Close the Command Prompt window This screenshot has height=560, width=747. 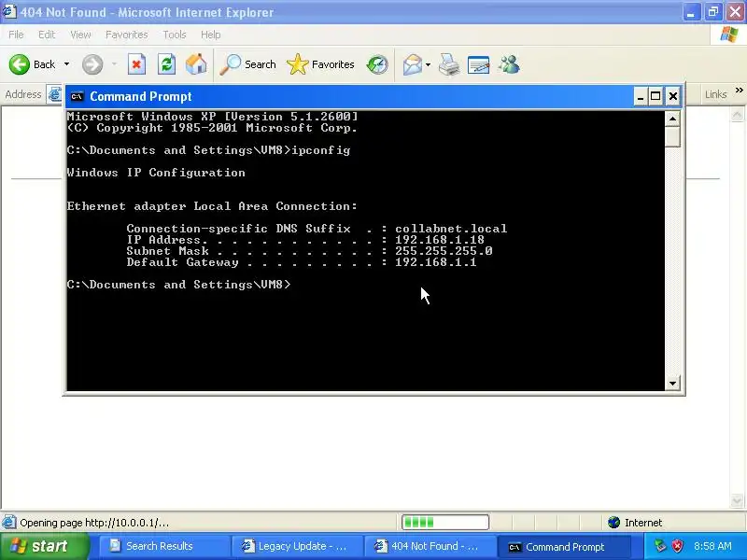[x=672, y=97]
